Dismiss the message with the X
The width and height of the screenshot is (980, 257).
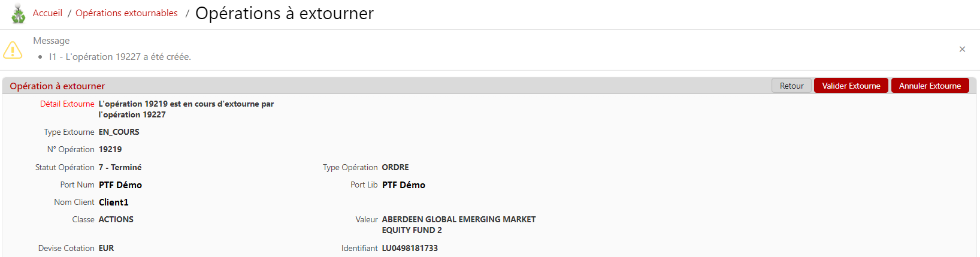coord(962,49)
